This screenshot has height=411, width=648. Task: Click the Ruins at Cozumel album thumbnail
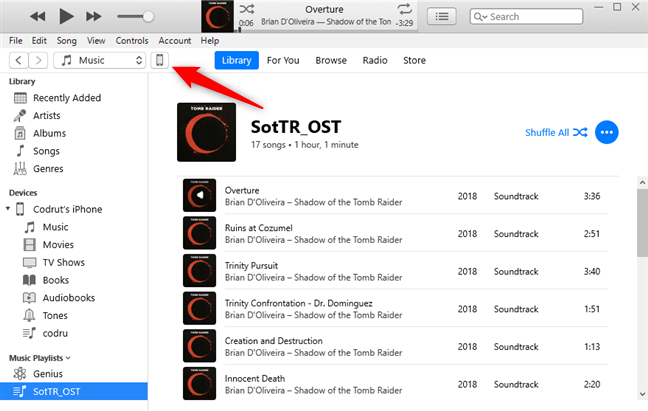pyautogui.click(x=200, y=233)
